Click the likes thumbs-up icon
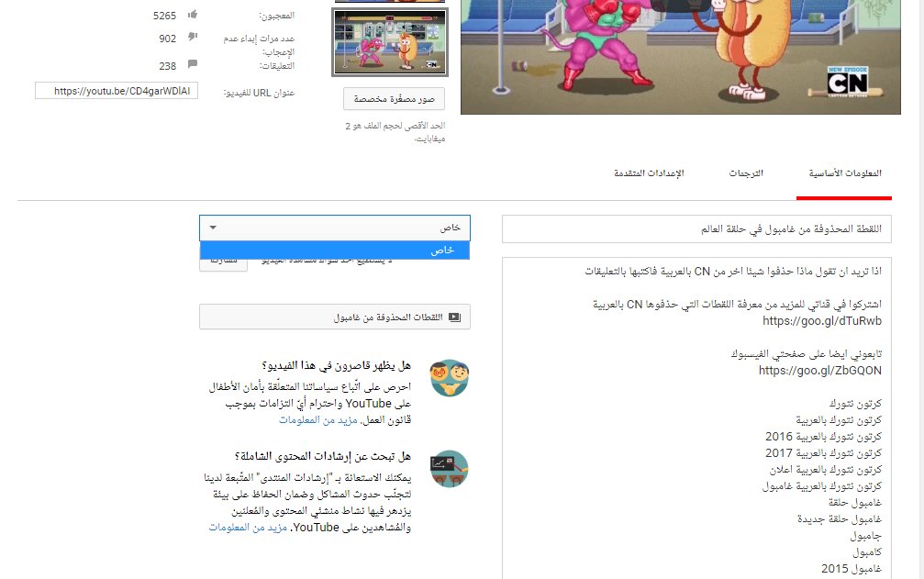 pyautogui.click(x=193, y=15)
